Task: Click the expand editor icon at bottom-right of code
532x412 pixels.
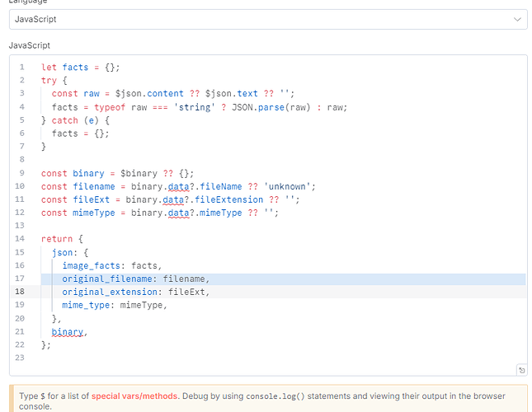Action: 522,370
